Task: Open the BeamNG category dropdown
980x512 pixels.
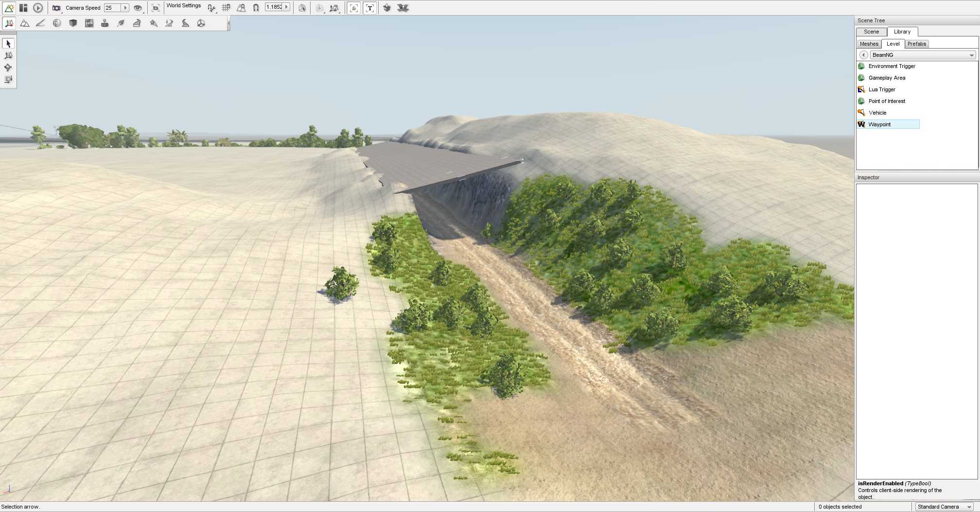Action: click(923, 55)
